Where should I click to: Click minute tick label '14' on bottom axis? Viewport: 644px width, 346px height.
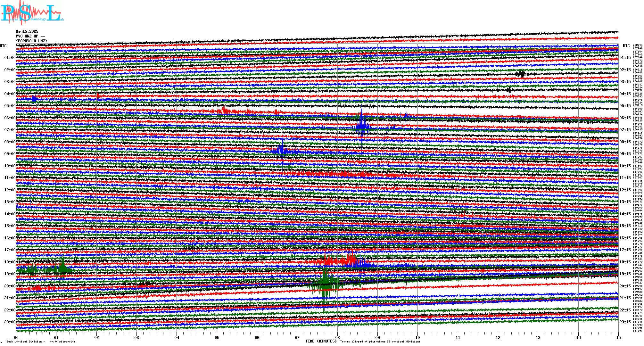pos(578,337)
